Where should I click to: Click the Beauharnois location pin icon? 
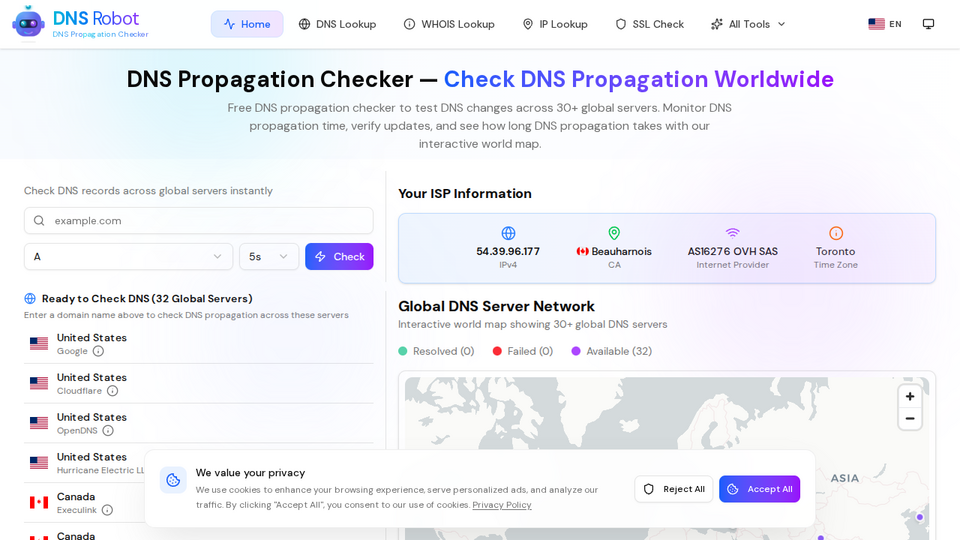click(614, 233)
